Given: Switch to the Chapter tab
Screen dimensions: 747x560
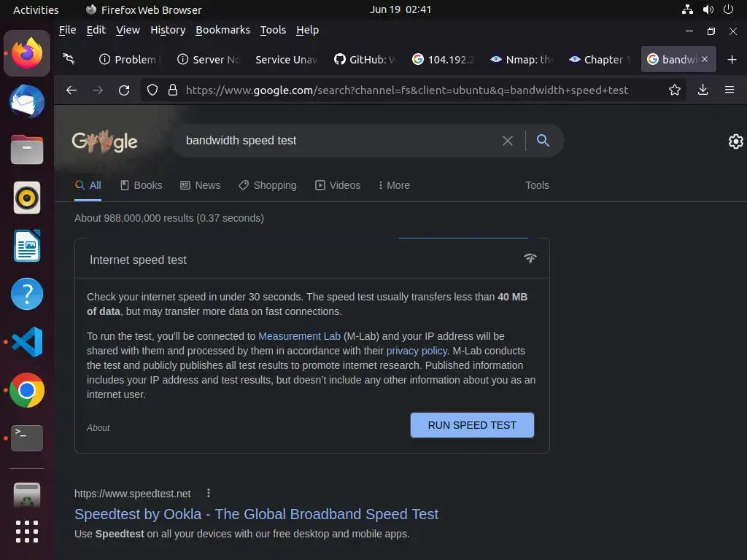Looking at the screenshot, I should coord(600,60).
